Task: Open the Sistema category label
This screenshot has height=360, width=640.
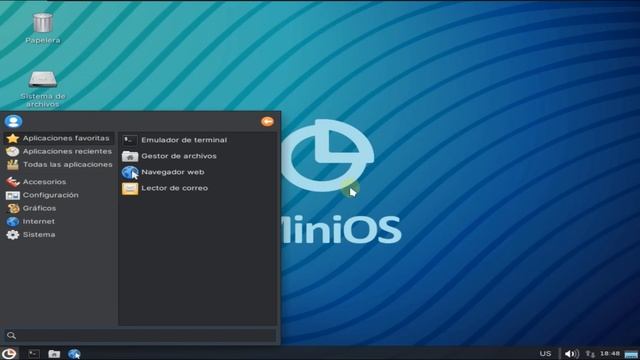Action: pyautogui.click(x=39, y=235)
